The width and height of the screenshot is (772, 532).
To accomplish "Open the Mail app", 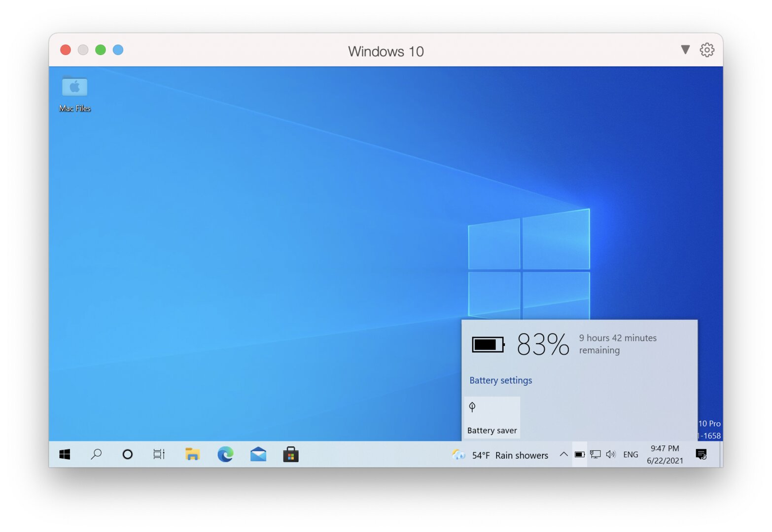I will coord(258,454).
